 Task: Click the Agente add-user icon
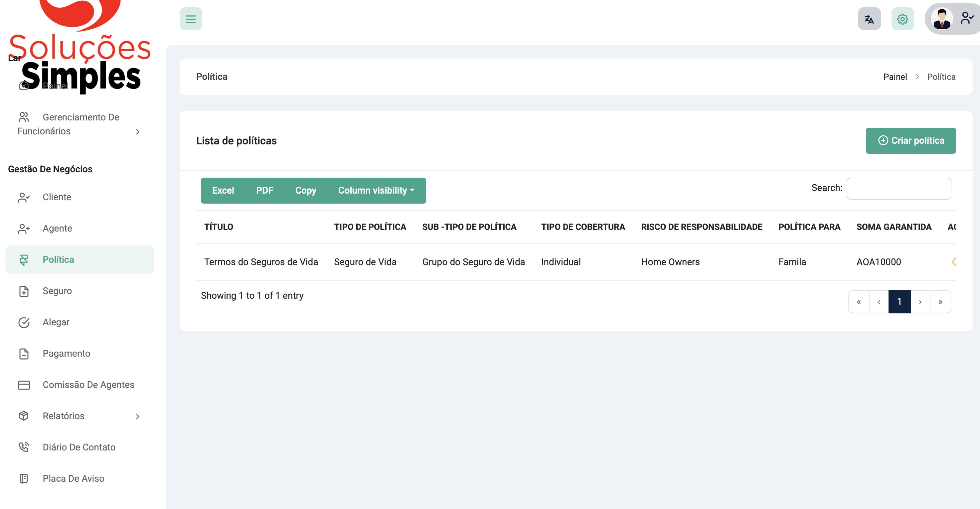pyautogui.click(x=24, y=228)
